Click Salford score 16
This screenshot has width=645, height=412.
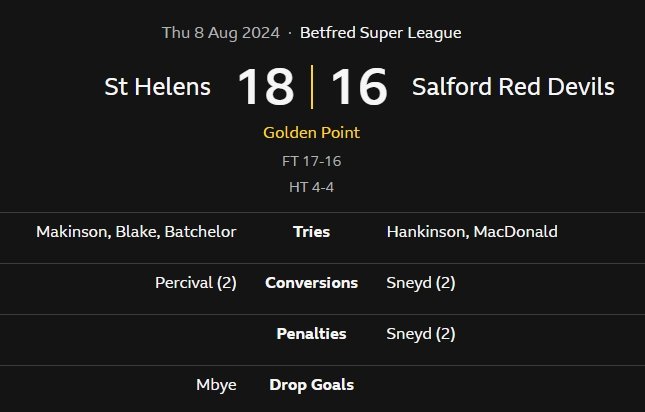click(x=359, y=87)
